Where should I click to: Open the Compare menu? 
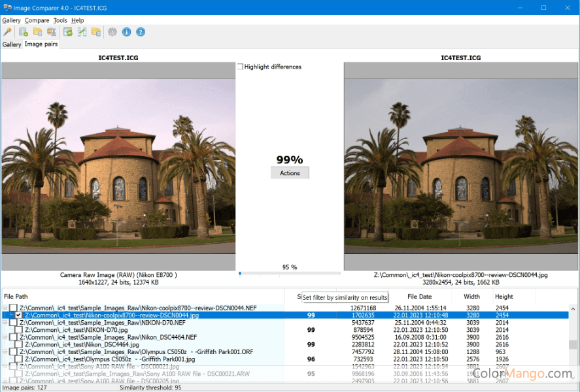[x=37, y=20]
